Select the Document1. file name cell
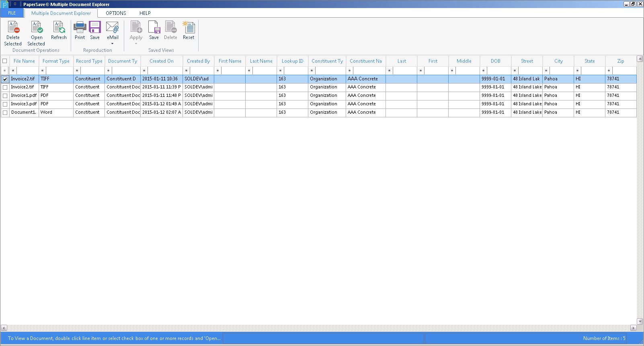Image resolution: width=644 pixels, height=346 pixels. (x=24, y=113)
